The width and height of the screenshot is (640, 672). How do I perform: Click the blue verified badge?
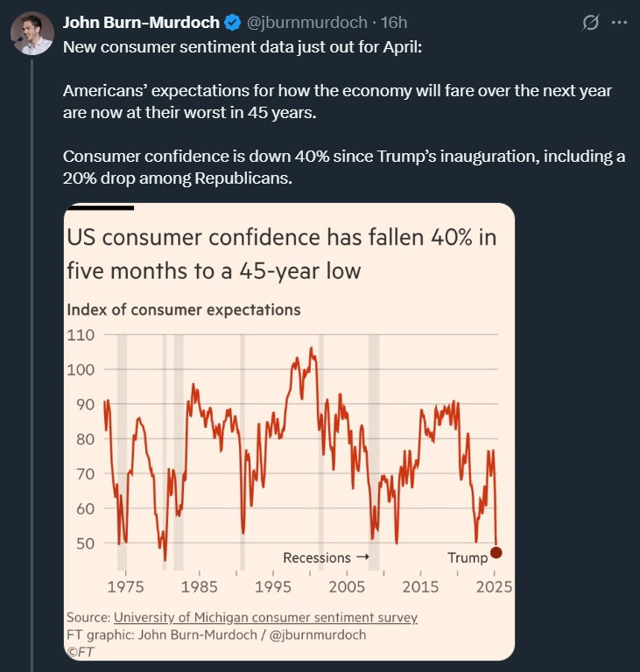click(233, 23)
